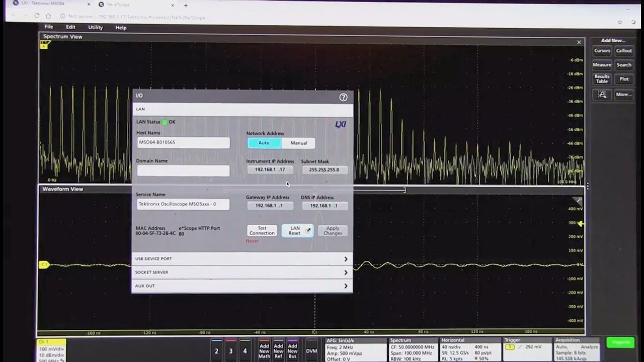
Task: Click the Results Table button
Action: coord(602,79)
